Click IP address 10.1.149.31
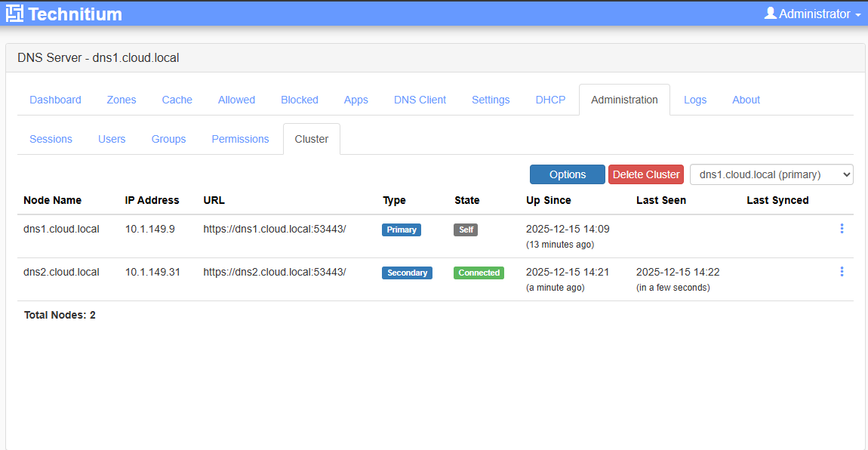Screen dimensions: 868x450 pos(152,272)
